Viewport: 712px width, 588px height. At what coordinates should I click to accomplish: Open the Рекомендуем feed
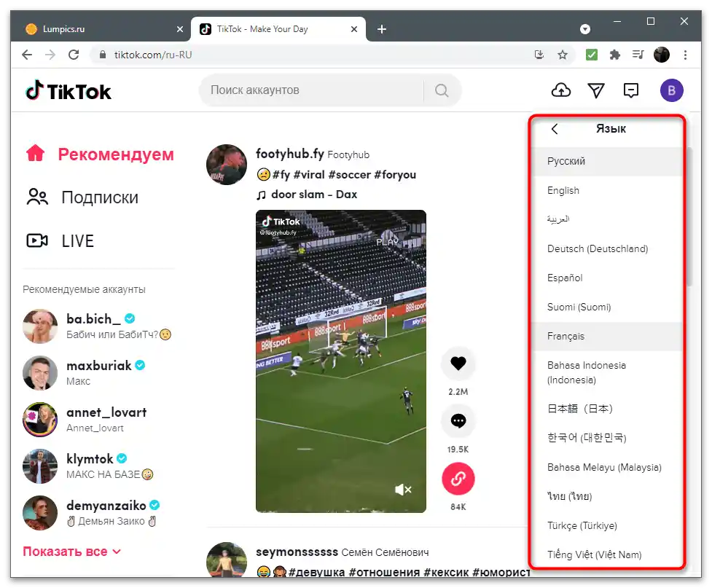tap(100, 154)
